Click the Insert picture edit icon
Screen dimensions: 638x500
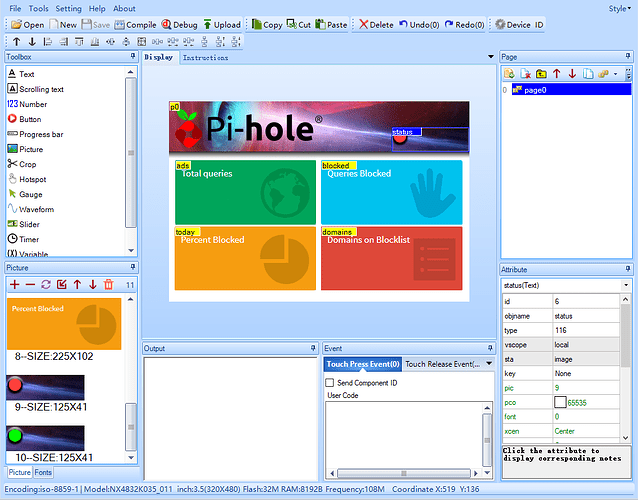(61, 284)
